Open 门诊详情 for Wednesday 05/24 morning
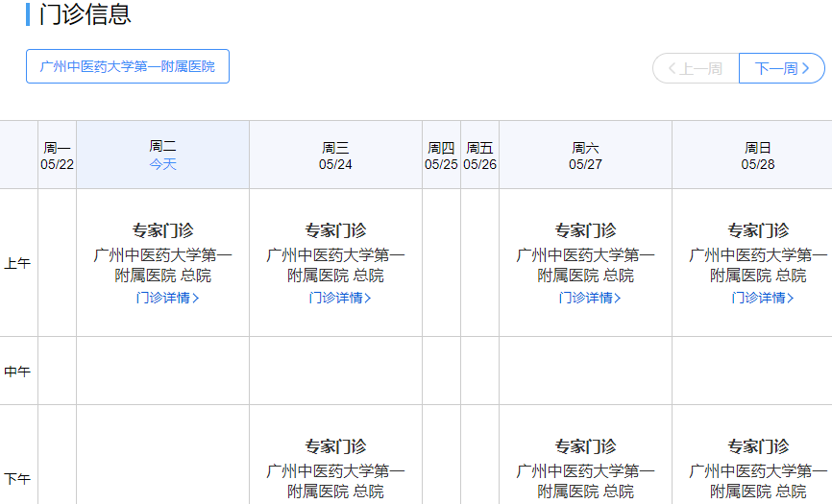This screenshot has width=832, height=504. tap(340, 298)
